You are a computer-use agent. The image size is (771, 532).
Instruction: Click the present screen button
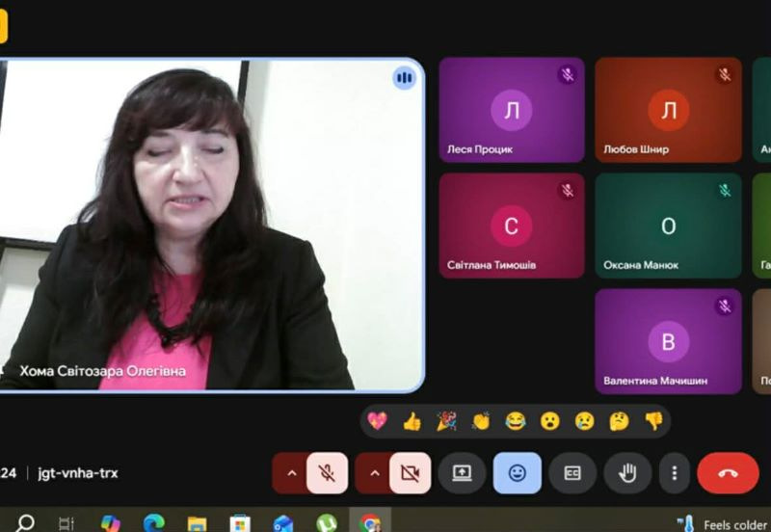tap(462, 473)
